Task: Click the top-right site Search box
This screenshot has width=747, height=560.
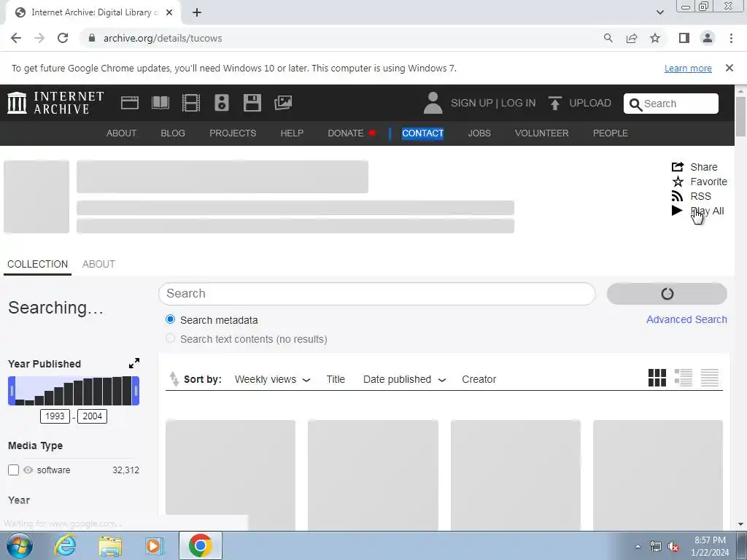Action: tap(671, 104)
